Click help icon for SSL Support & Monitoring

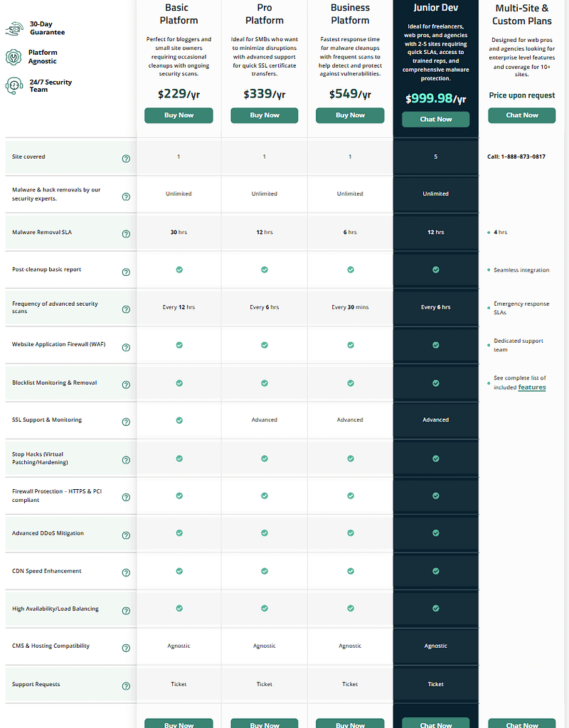coord(126,422)
